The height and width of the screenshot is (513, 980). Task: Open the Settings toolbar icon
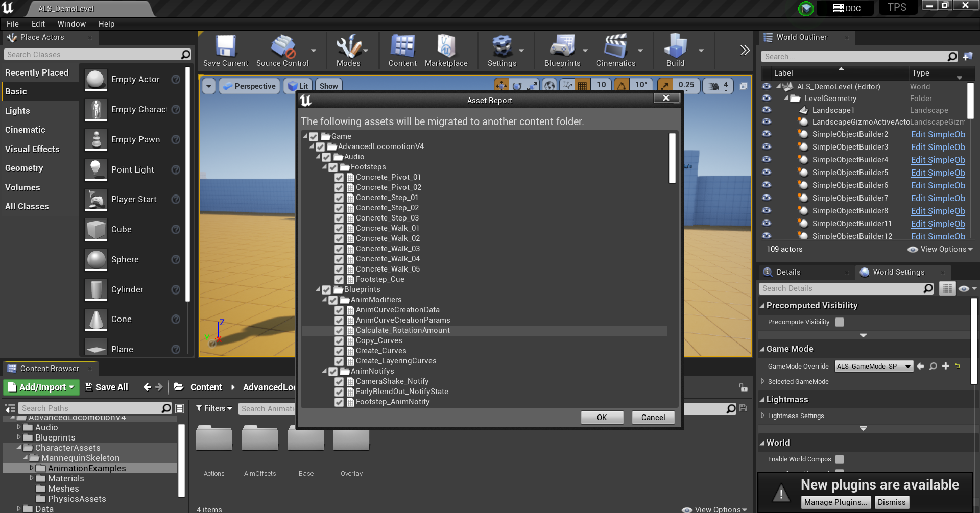[502, 46]
